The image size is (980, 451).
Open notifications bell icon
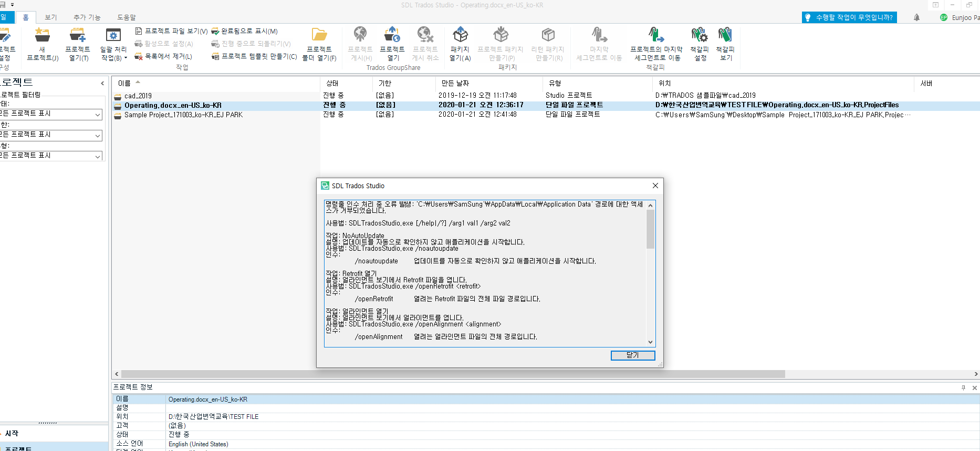(916, 17)
